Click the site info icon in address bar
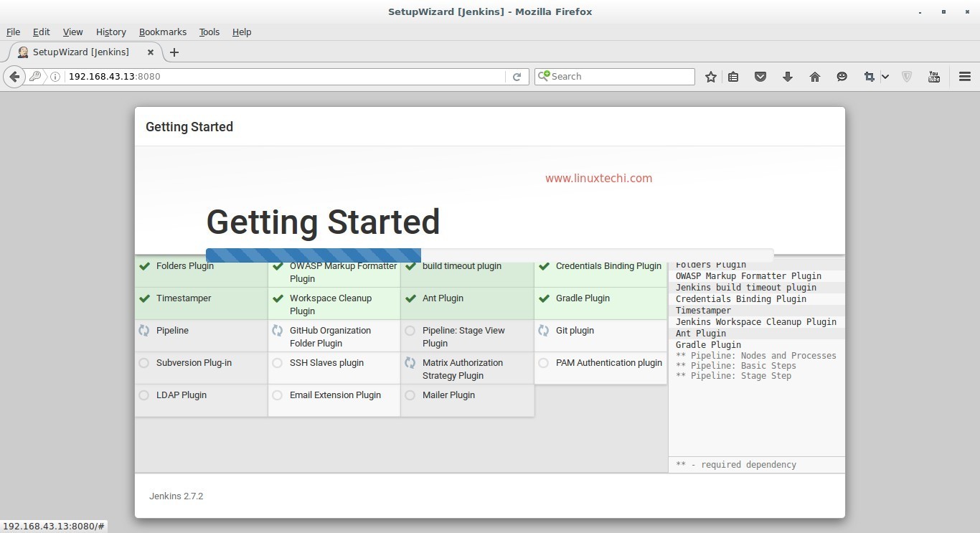980x533 pixels. (x=55, y=76)
